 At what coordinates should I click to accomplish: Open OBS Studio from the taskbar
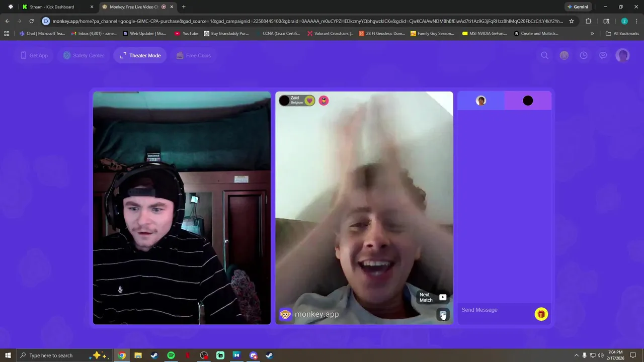(204, 355)
